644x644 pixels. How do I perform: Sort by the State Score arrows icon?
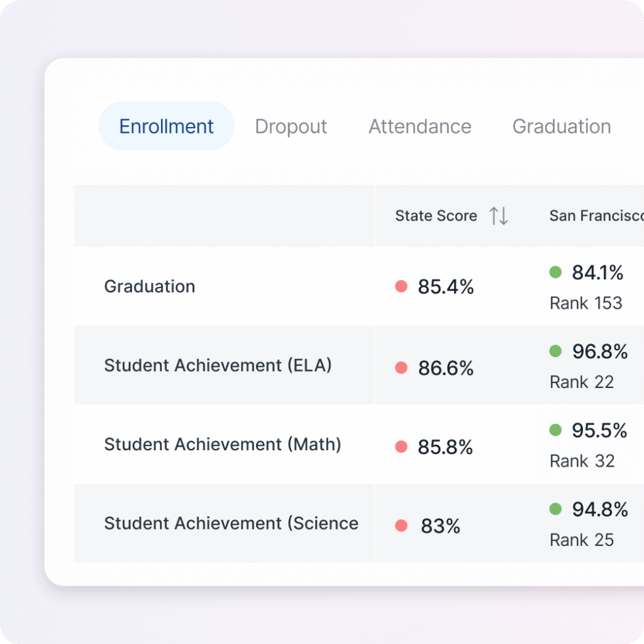[x=499, y=216]
